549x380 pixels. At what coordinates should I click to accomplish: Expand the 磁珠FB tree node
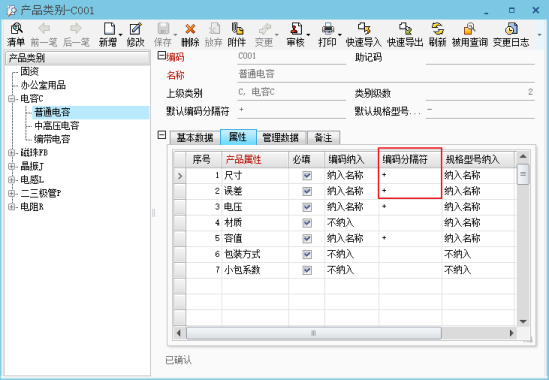(12, 153)
